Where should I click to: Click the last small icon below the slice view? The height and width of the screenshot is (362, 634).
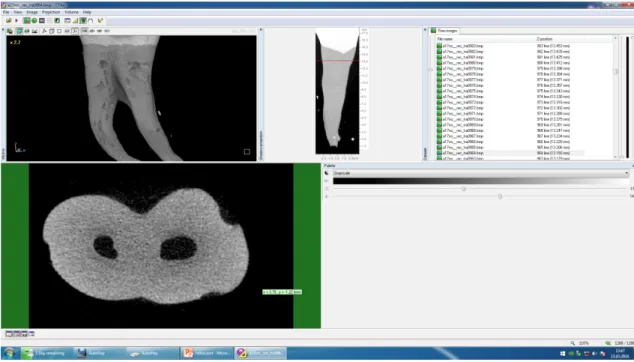tap(32, 334)
